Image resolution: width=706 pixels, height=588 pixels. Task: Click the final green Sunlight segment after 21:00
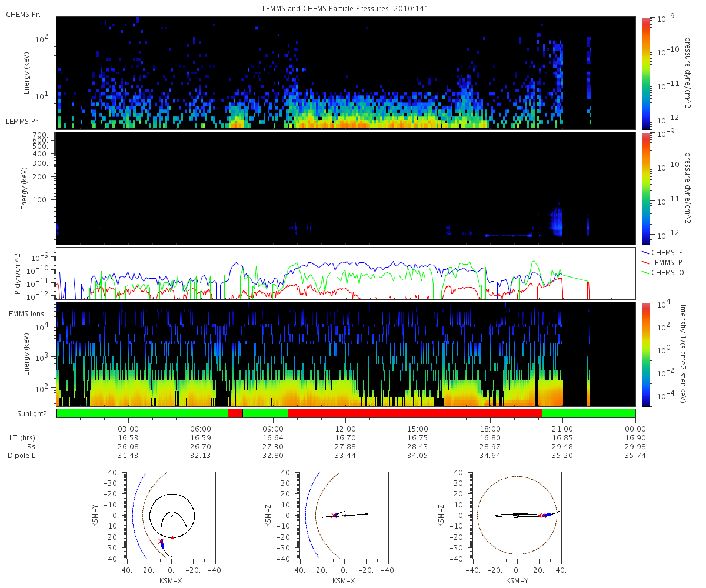click(588, 413)
